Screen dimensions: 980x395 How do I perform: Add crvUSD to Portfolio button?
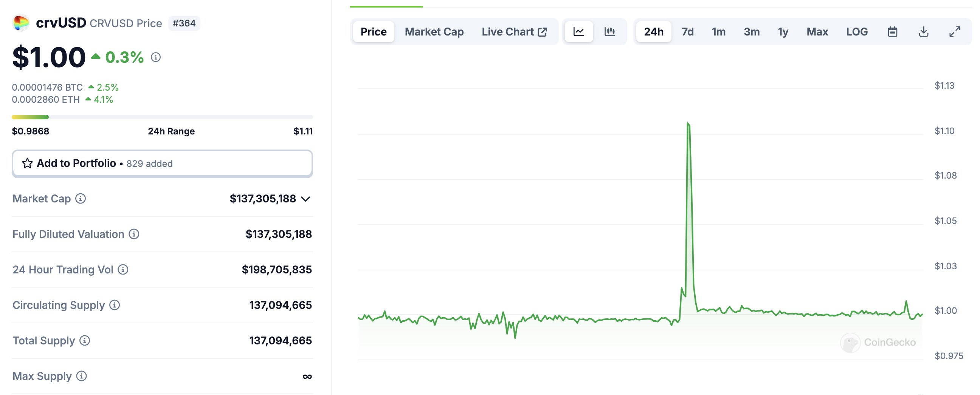163,164
